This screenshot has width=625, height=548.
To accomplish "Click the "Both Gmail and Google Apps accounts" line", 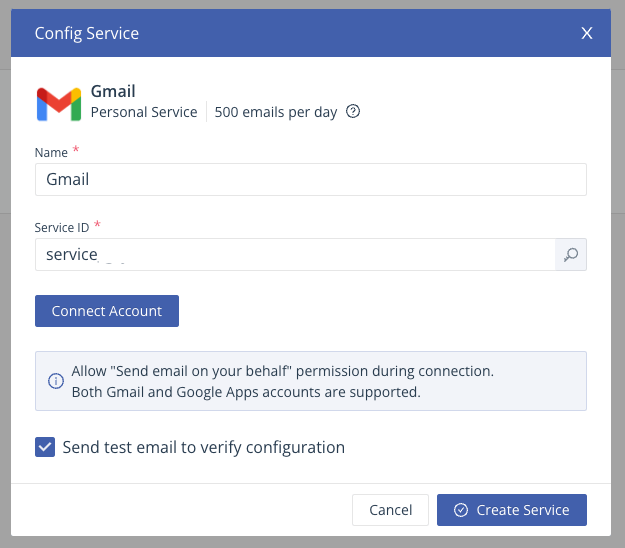I will [x=246, y=392].
